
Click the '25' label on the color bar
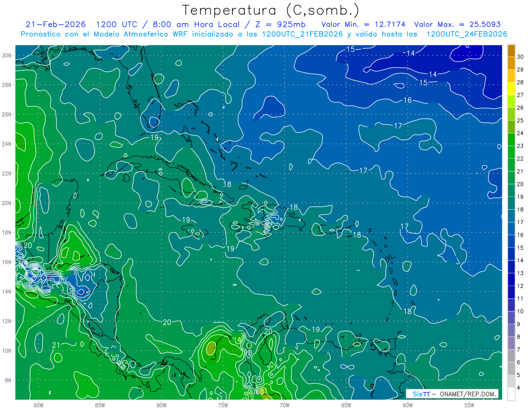[520, 121]
